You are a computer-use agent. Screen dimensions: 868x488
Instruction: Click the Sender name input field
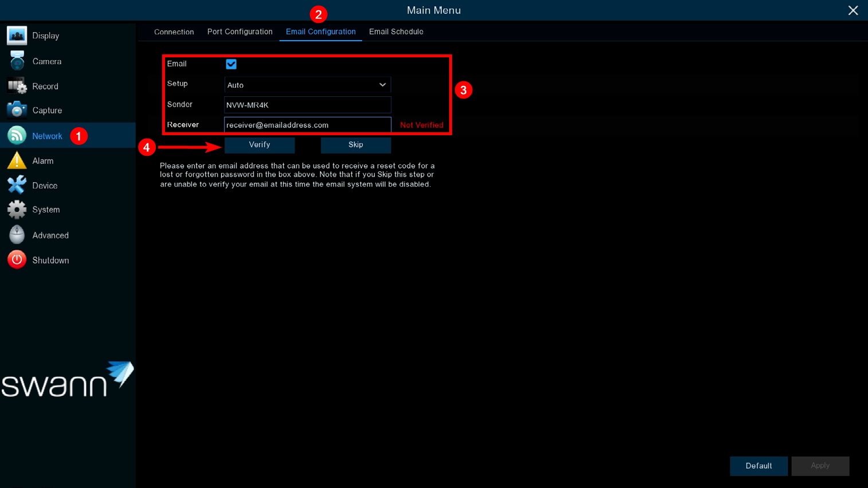[308, 105]
